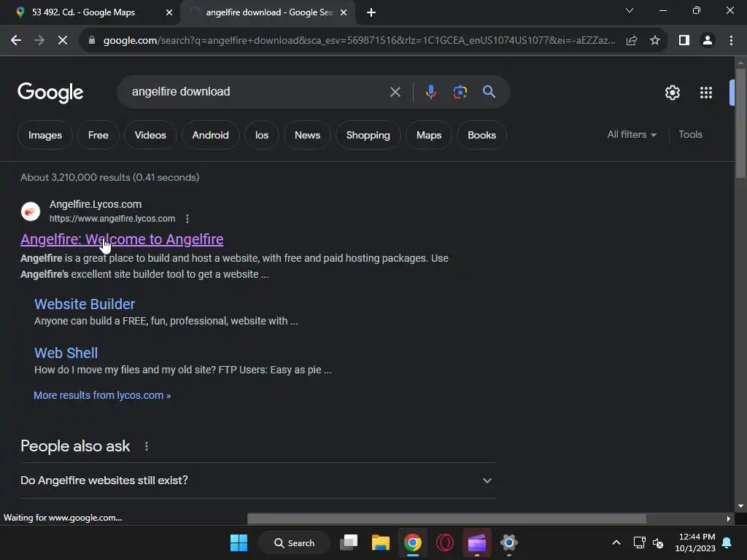Open the Web Shell sitelink
This screenshot has height=560, width=747.
click(x=66, y=354)
